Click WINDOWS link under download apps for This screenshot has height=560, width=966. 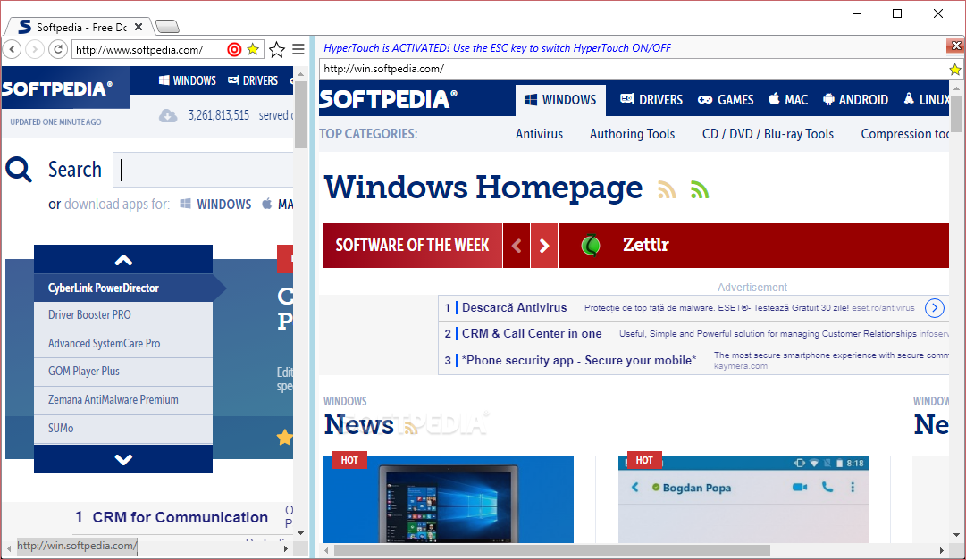[x=215, y=204]
